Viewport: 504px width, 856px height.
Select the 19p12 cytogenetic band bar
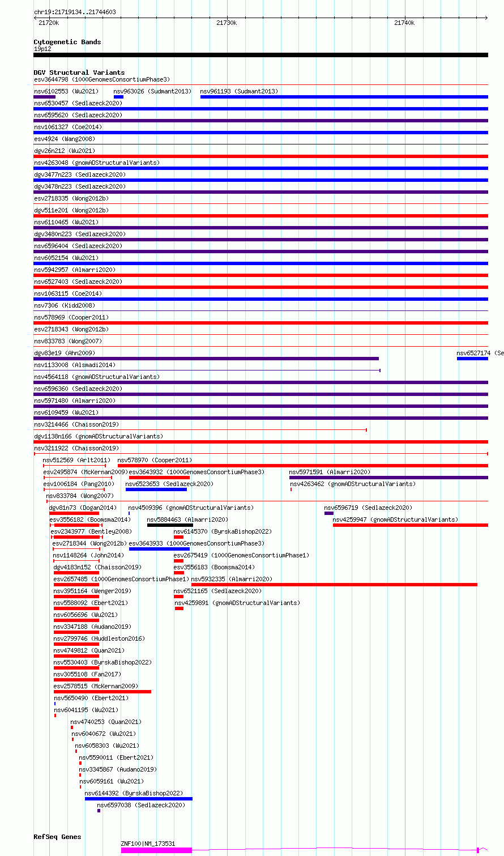click(260, 55)
